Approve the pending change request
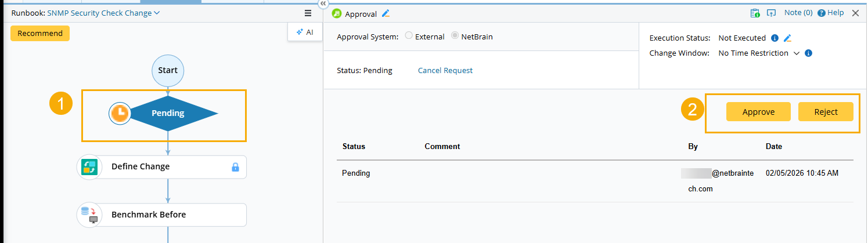Viewport: 868px width, 243px height. coord(758,112)
